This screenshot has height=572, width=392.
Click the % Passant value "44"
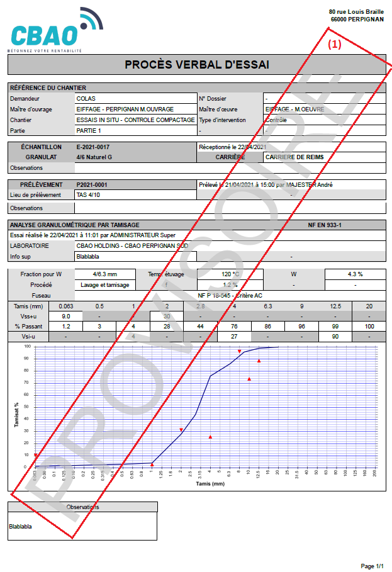pos(201,327)
